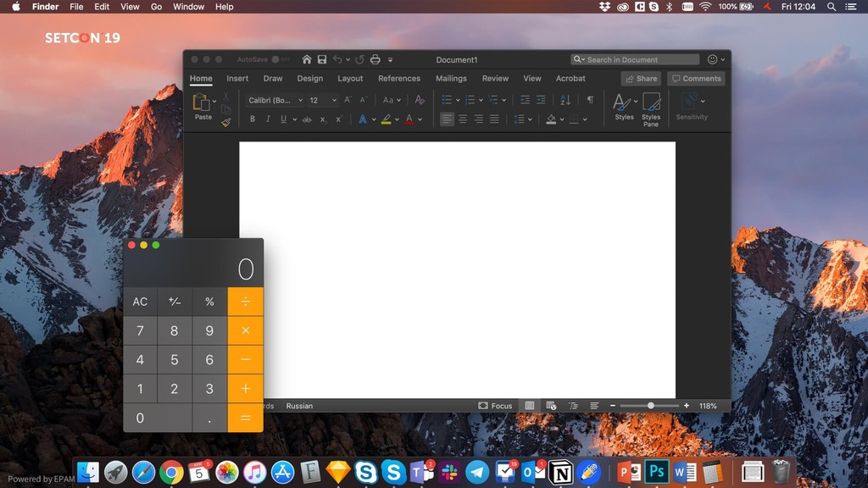Click the Print icon in Word toolbar
Screen dimensions: 868x488
(375, 60)
